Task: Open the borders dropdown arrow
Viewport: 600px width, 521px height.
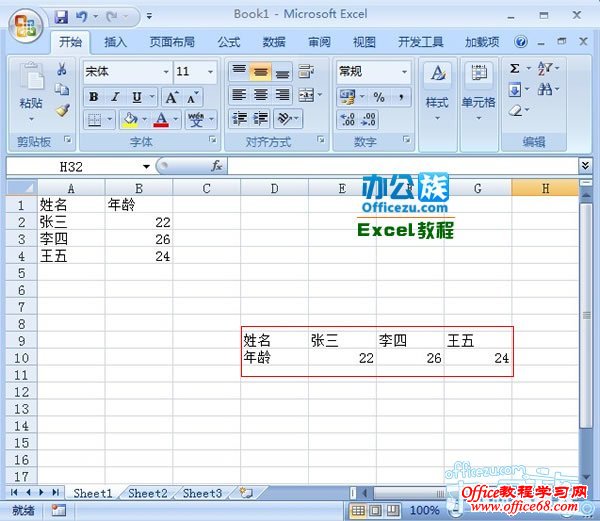Action: click(x=109, y=119)
